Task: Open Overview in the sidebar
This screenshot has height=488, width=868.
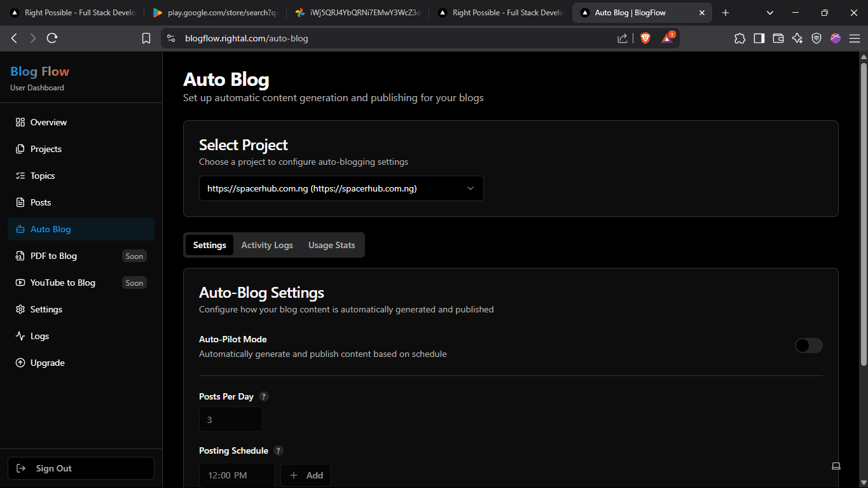Action: pyautogui.click(x=81, y=122)
